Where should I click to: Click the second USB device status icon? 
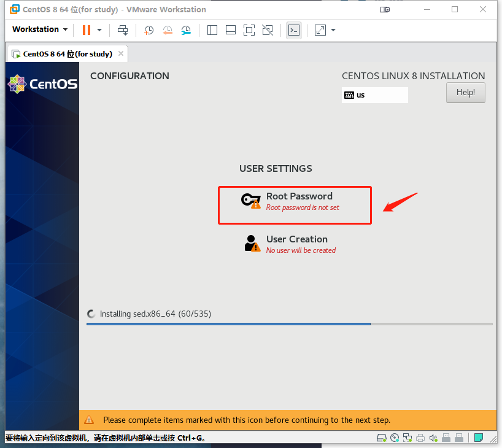459,438
